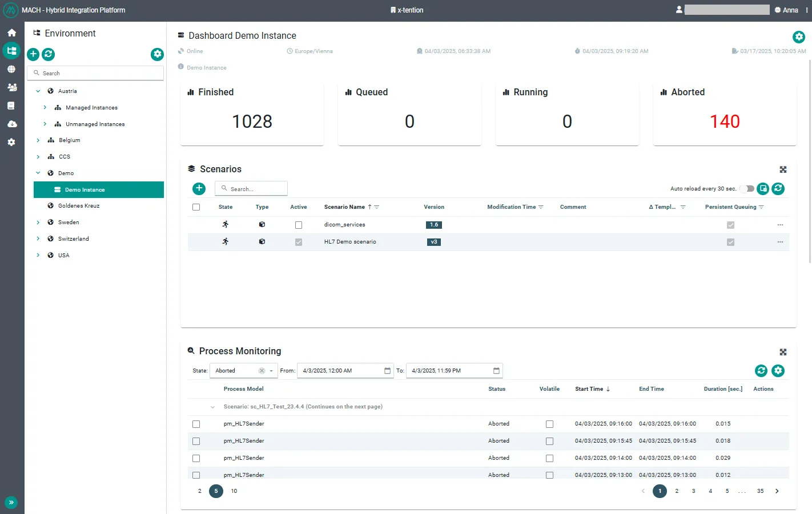Open Modification Time column filter

[541, 207]
